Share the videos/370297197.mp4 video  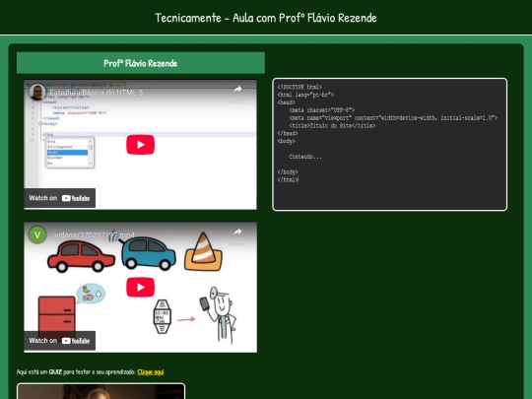tap(237, 235)
